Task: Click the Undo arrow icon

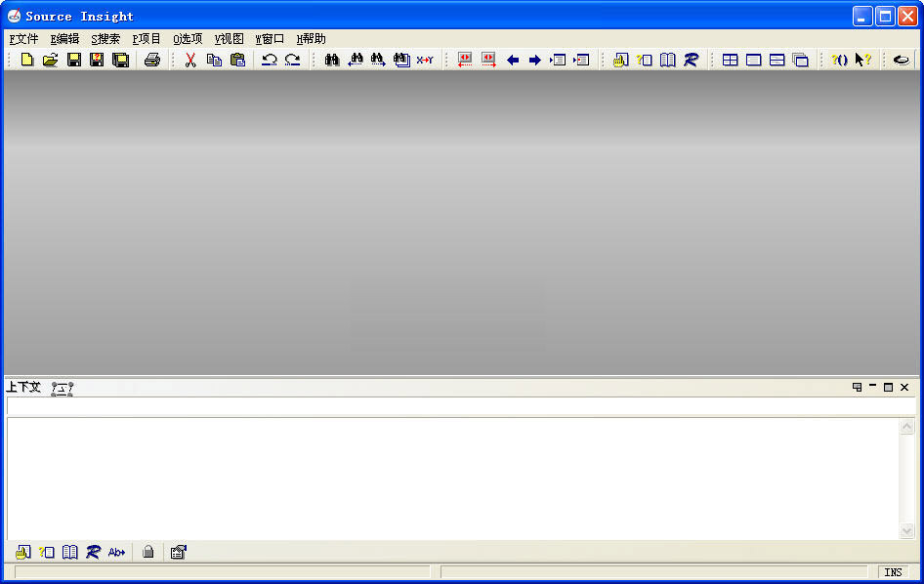Action: [269, 61]
